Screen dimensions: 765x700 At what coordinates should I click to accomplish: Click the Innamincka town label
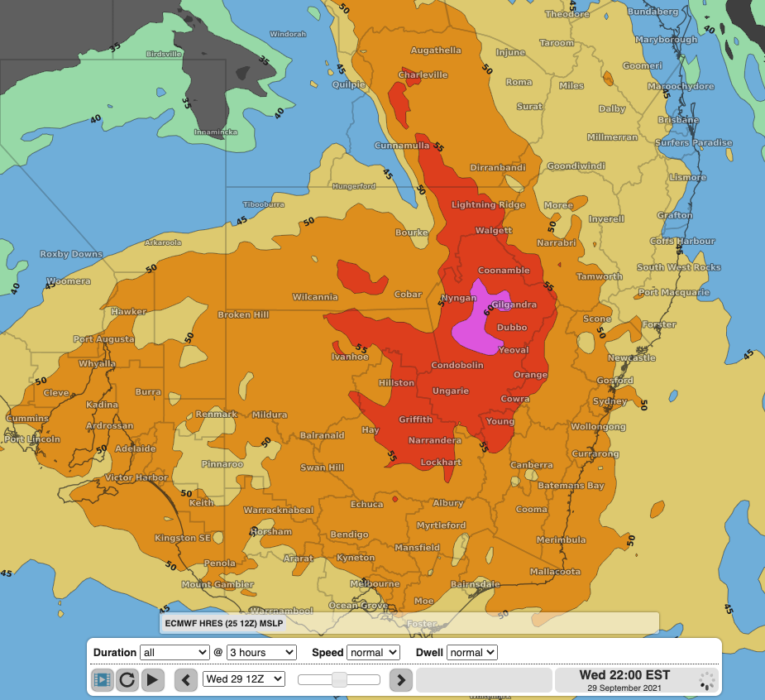coord(216,132)
